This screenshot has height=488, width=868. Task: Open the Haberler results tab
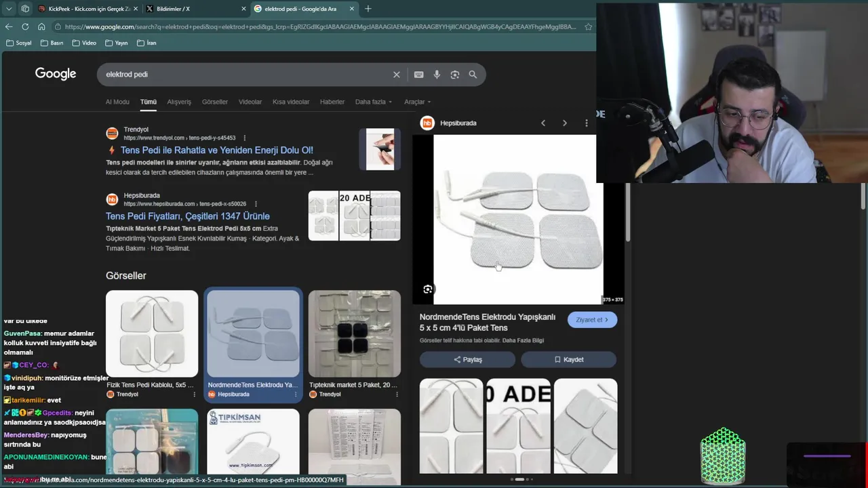[332, 102]
